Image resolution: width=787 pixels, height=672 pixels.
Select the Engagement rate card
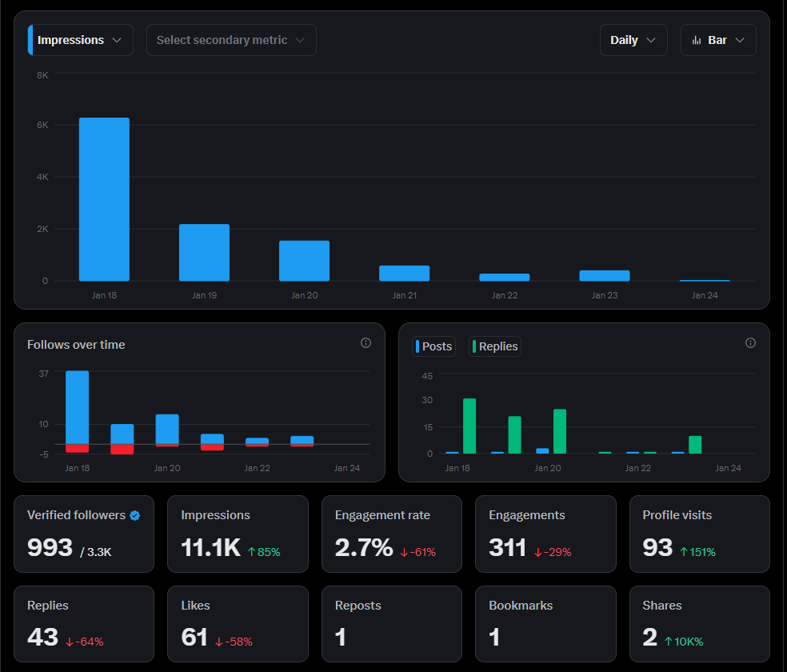[391, 534]
